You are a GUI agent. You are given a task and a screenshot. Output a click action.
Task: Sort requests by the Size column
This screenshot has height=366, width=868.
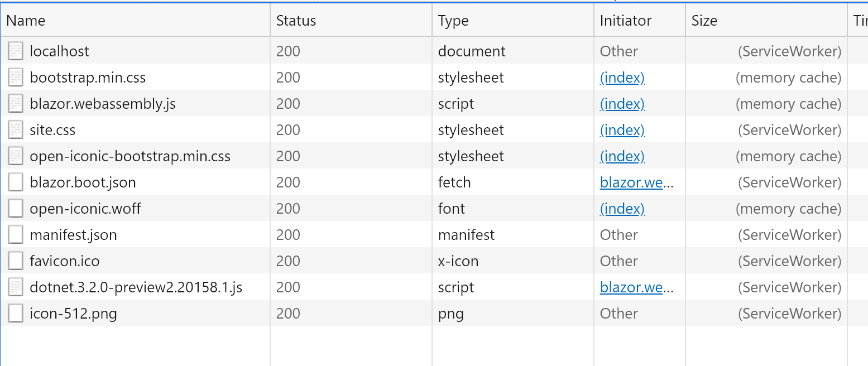704,20
